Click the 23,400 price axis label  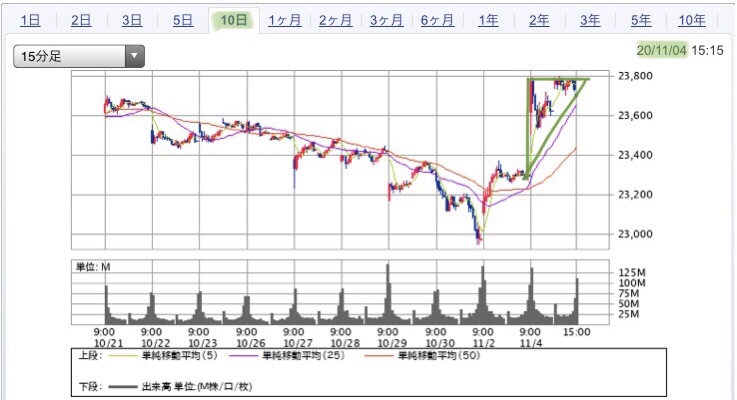point(635,155)
